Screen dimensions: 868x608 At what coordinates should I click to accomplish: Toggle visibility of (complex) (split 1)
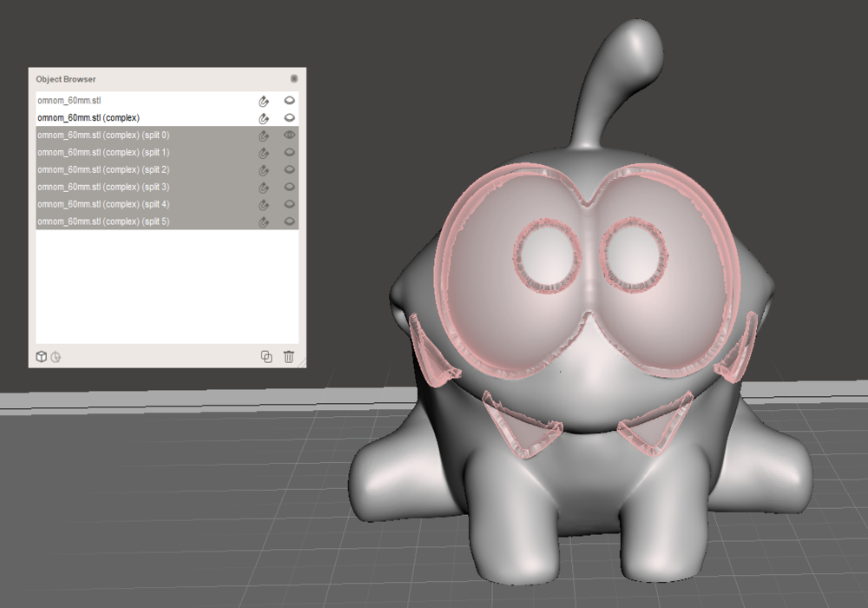289,152
